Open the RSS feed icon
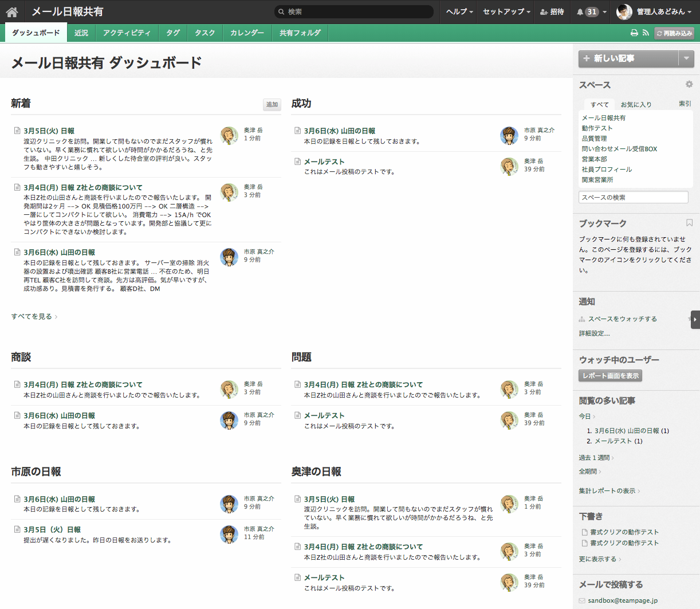This screenshot has height=609, width=700. click(646, 33)
